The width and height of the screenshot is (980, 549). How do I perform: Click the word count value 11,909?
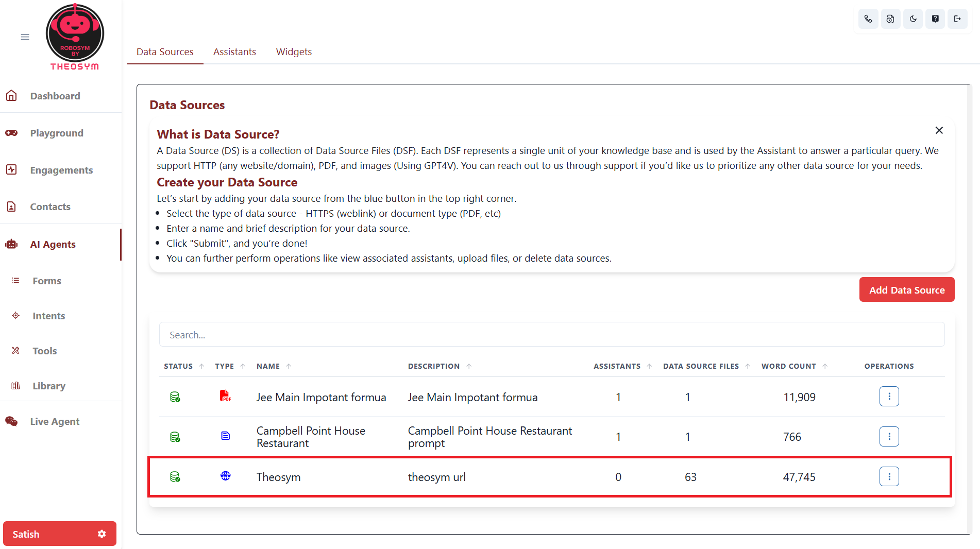[799, 397]
